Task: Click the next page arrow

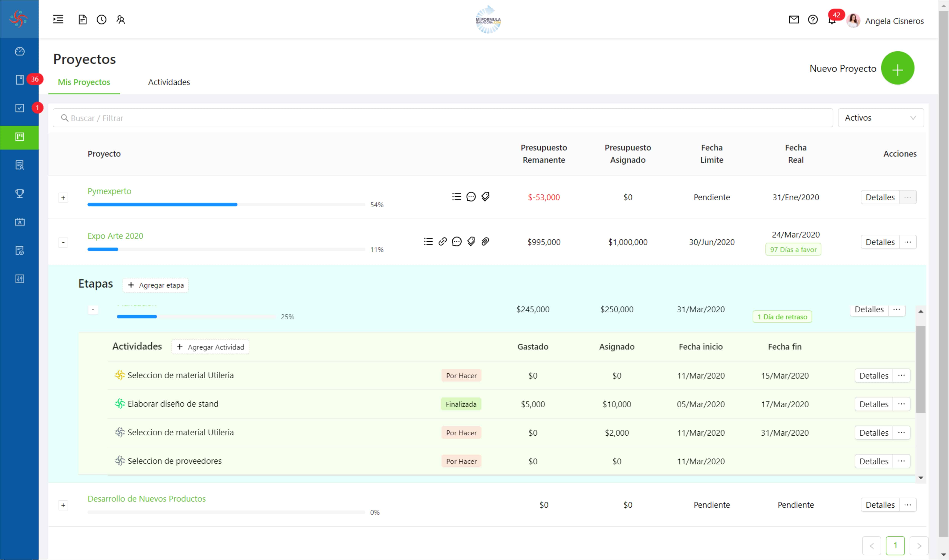Action: (919, 546)
